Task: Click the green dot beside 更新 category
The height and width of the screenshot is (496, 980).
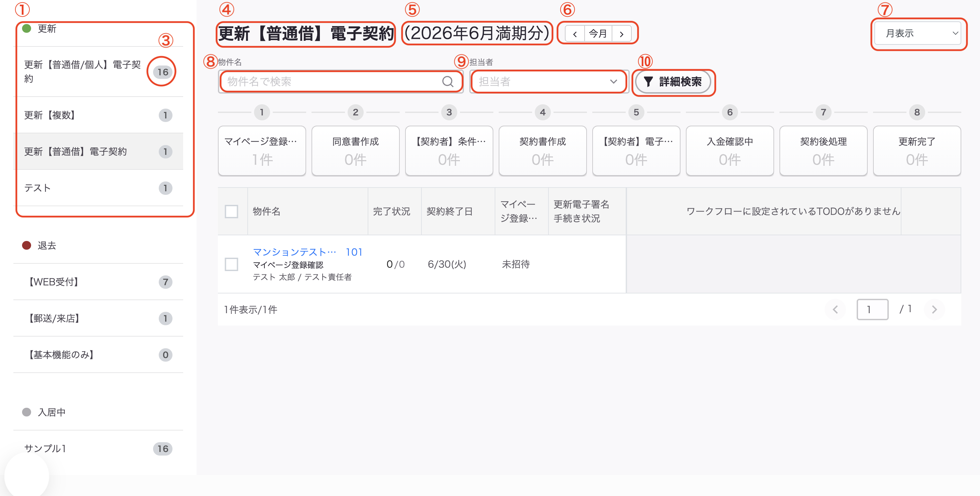Action: (x=27, y=28)
